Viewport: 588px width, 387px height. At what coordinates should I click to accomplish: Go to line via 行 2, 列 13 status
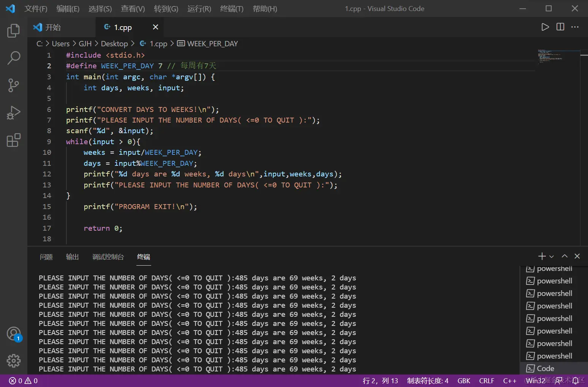[380, 381]
